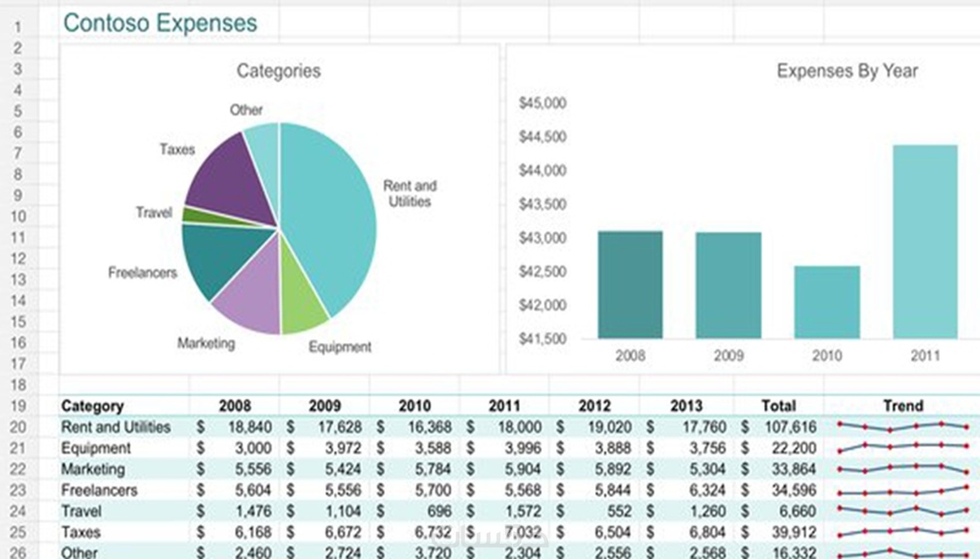Select the 2009 bar in Expenses By Year
The width and height of the screenshot is (980, 559).
pyautogui.click(x=729, y=285)
